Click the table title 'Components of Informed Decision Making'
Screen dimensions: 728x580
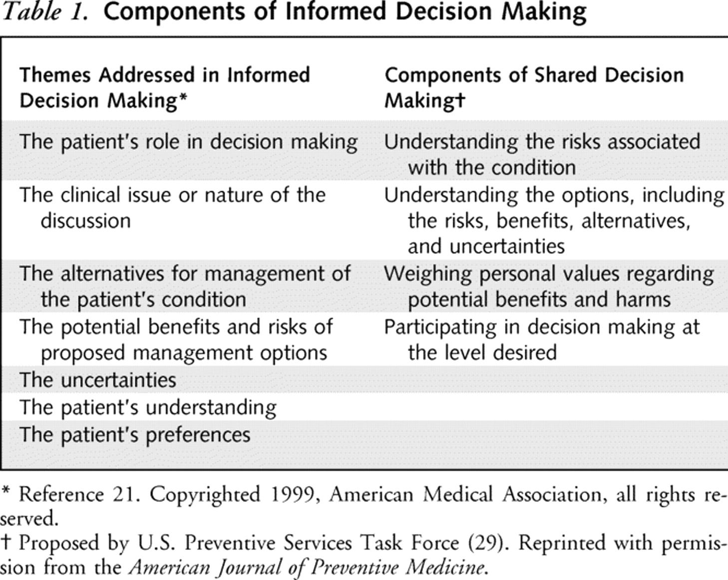345,12
